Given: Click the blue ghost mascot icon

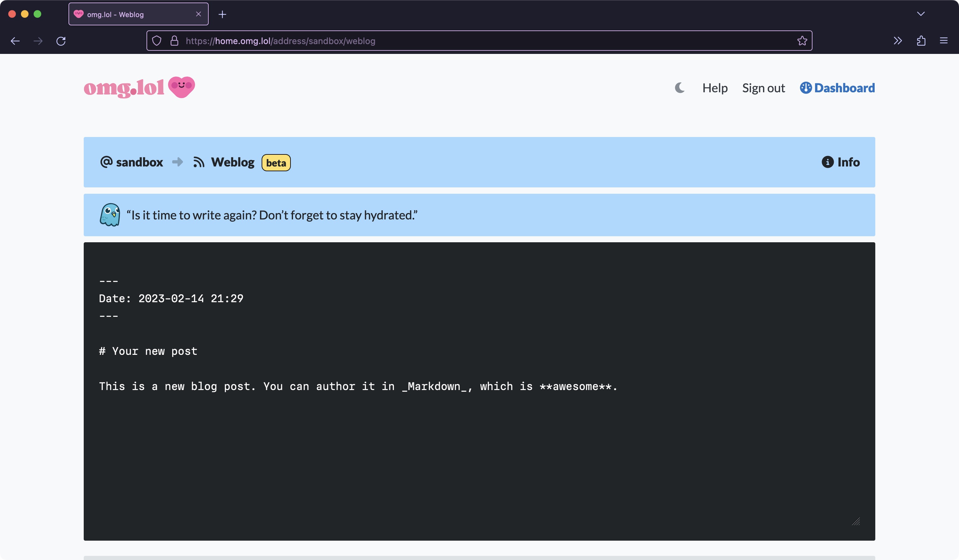Looking at the screenshot, I should (x=110, y=215).
